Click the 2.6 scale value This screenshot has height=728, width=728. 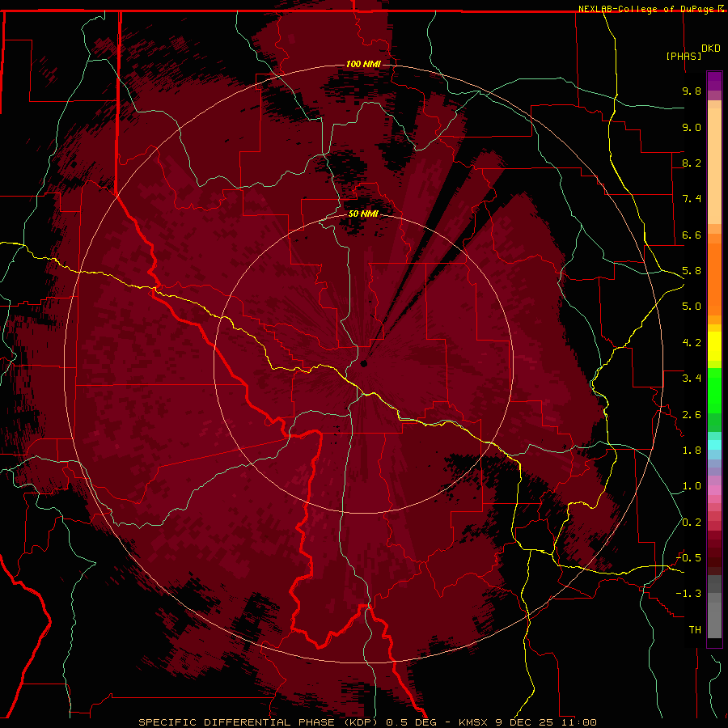(692, 415)
